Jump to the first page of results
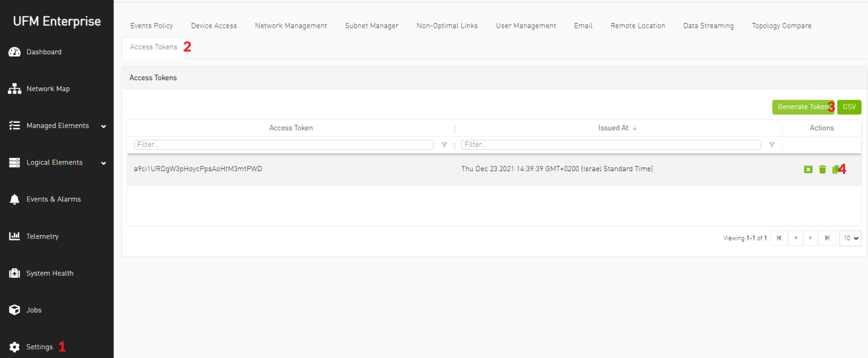Image resolution: width=868 pixels, height=358 pixels. [779, 238]
